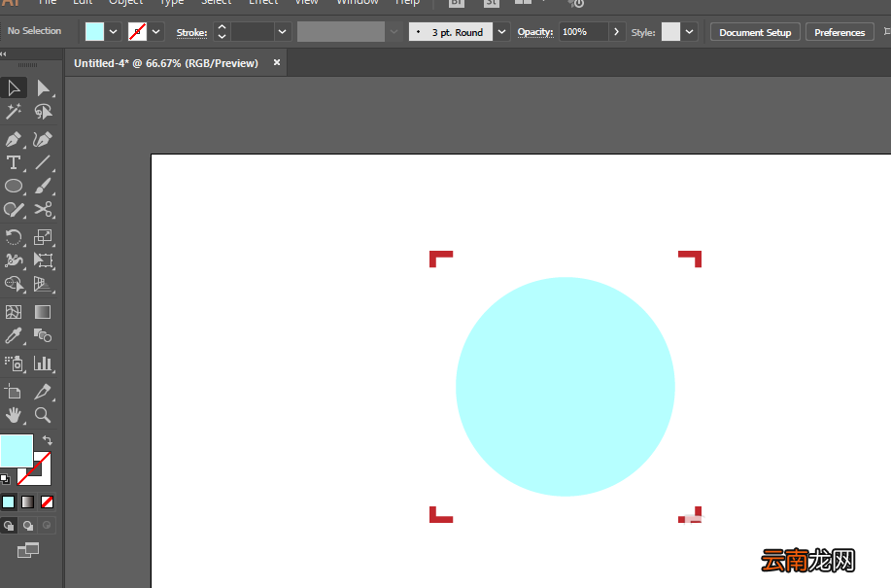Image resolution: width=891 pixels, height=588 pixels.
Task: Select the Scale tool
Action: tap(43, 237)
